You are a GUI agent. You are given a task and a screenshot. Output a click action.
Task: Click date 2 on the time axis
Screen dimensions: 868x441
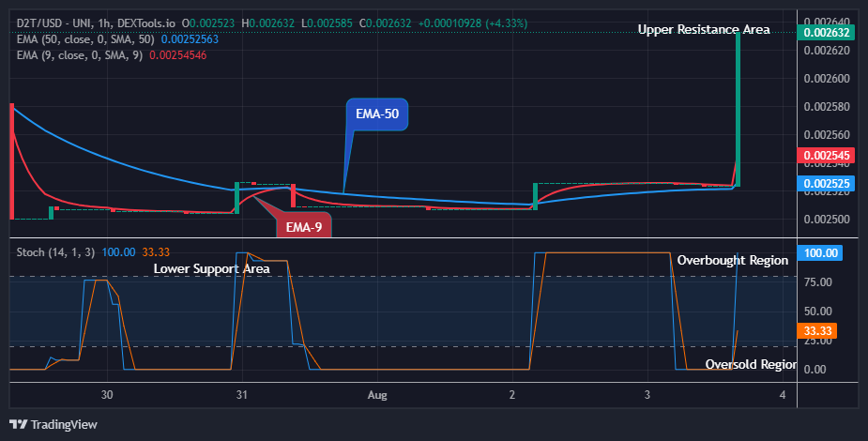point(512,395)
